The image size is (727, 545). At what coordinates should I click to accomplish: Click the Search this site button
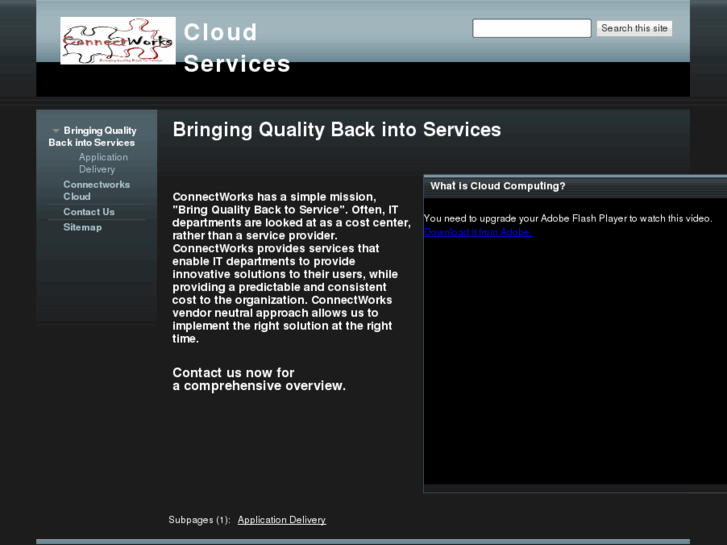(x=634, y=28)
